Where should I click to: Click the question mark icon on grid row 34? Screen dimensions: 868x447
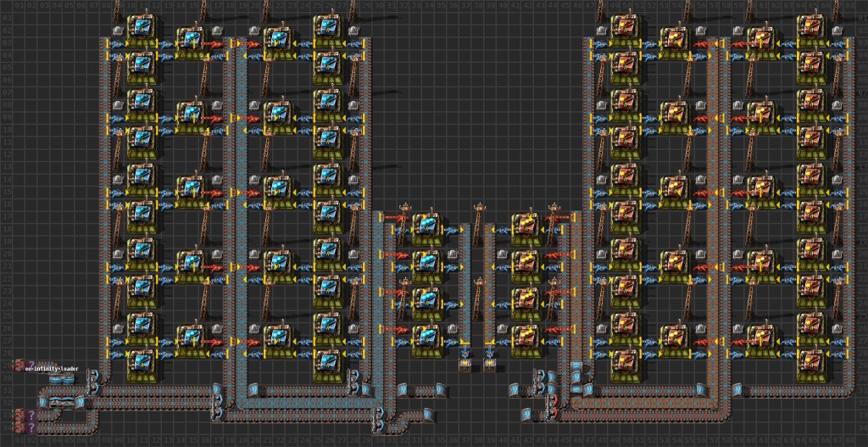click(x=31, y=427)
